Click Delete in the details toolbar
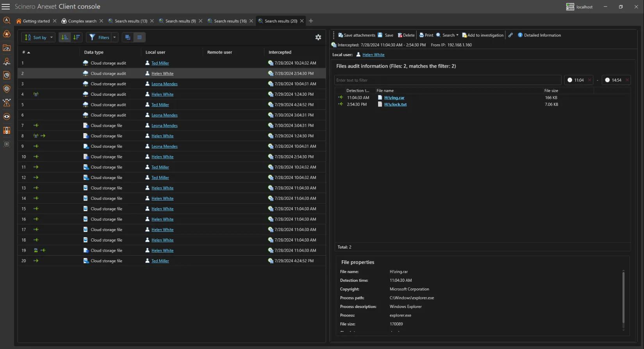This screenshot has height=349, width=644. tap(406, 35)
